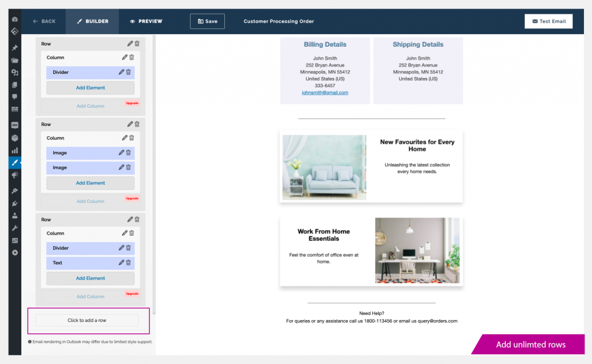Switch to the BUILDER tab
This screenshot has width=592, height=364.
point(92,21)
